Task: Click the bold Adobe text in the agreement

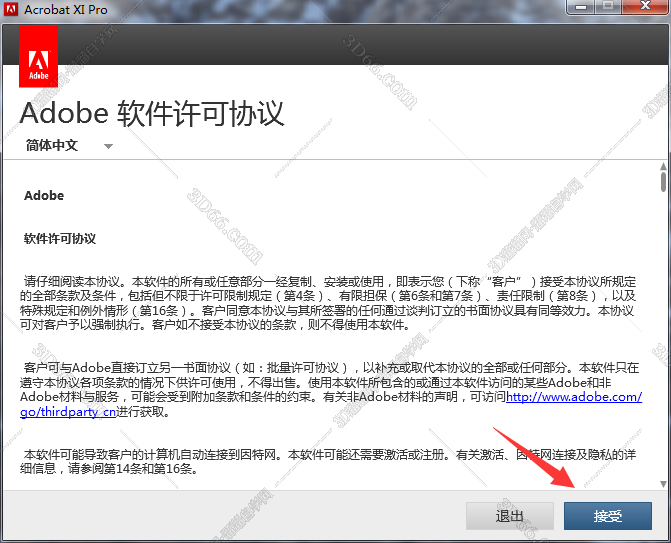Action: [44, 196]
